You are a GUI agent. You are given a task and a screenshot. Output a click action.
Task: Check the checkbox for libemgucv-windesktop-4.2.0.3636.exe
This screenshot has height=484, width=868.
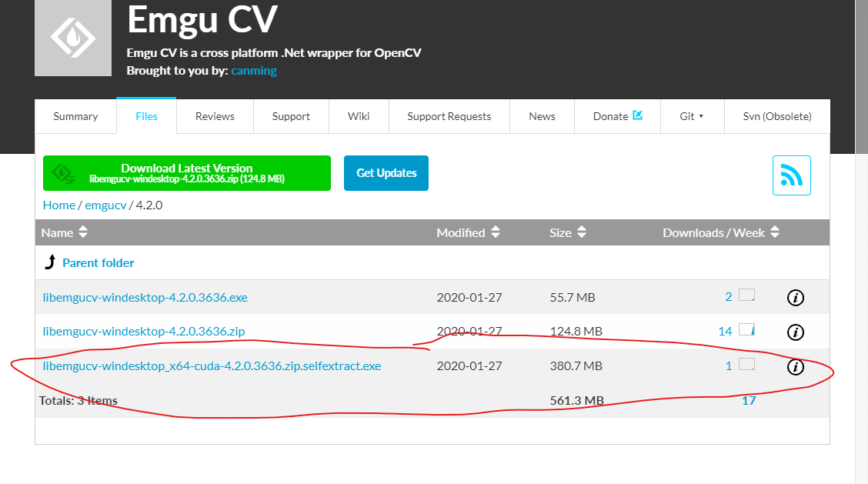click(747, 294)
